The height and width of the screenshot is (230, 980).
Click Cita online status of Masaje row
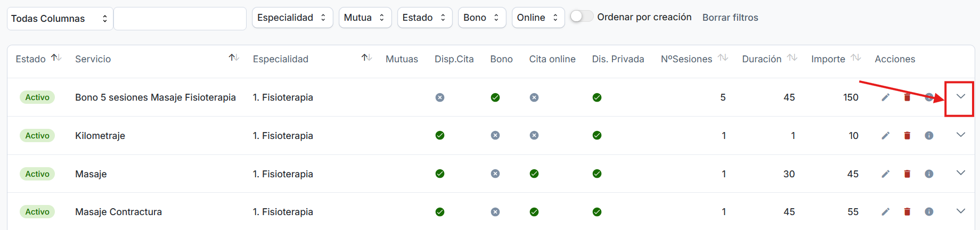tap(534, 174)
